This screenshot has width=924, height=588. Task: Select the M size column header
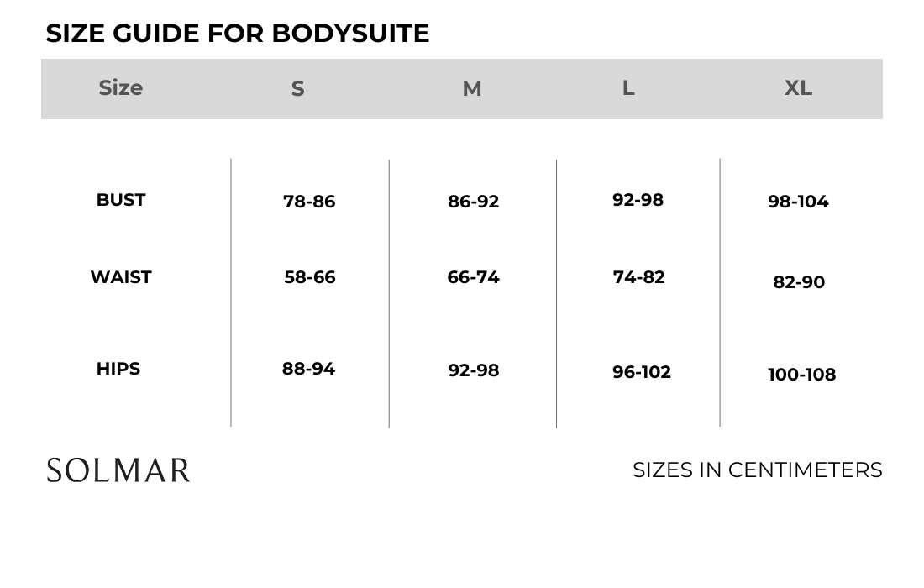tap(472, 89)
